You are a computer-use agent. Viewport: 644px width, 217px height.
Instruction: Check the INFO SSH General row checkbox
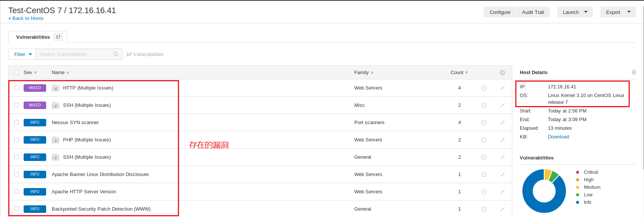pos(17,157)
